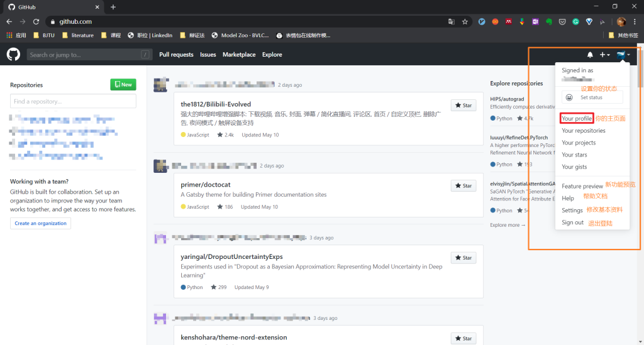Open Chrome three-dot menu
644x345 pixels.
coord(635,22)
